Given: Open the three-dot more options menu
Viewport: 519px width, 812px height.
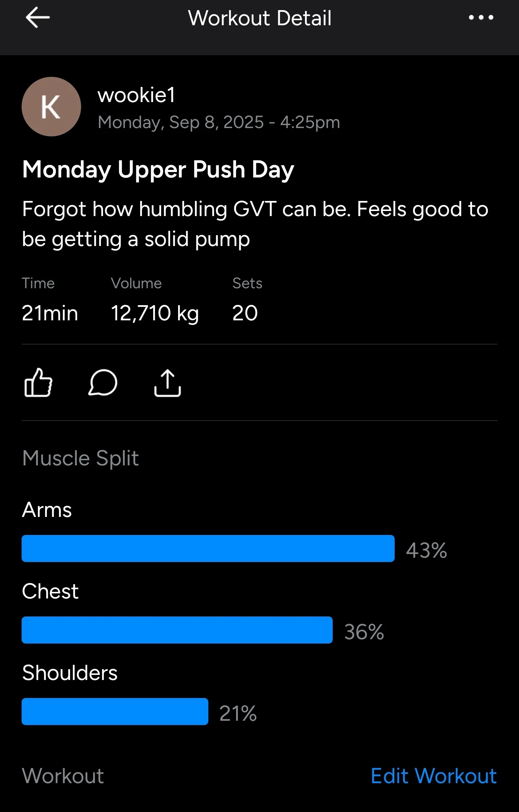Looking at the screenshot, I should tap(481, 17).
